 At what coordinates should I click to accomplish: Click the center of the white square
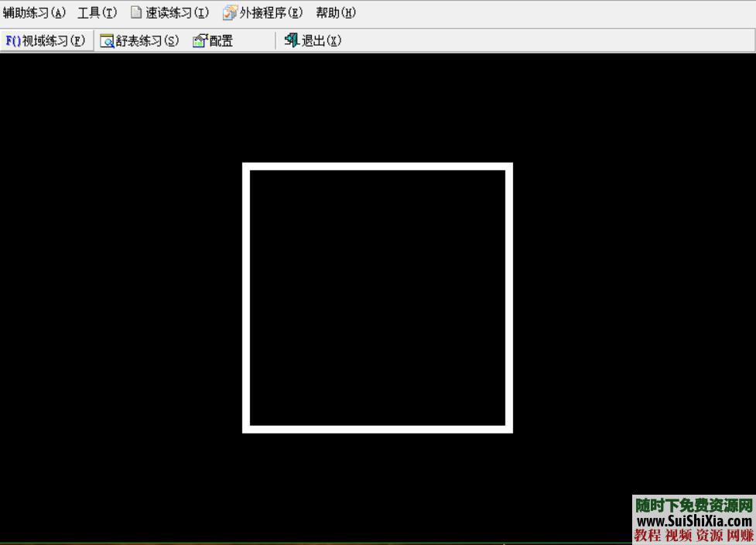point(378,298)
